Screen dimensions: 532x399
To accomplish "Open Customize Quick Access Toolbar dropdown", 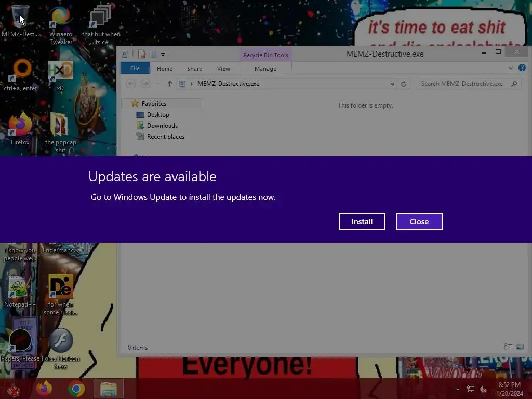I will click(163, 54).
